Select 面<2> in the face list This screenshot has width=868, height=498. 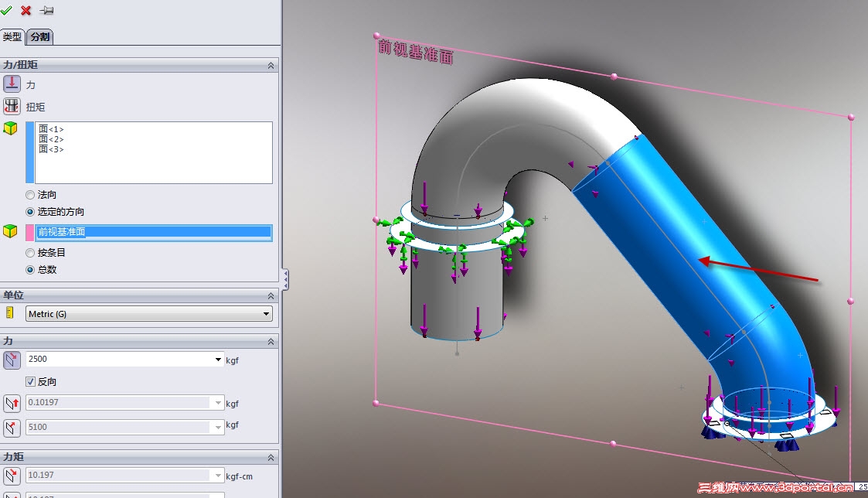click(x=51, y=139)
